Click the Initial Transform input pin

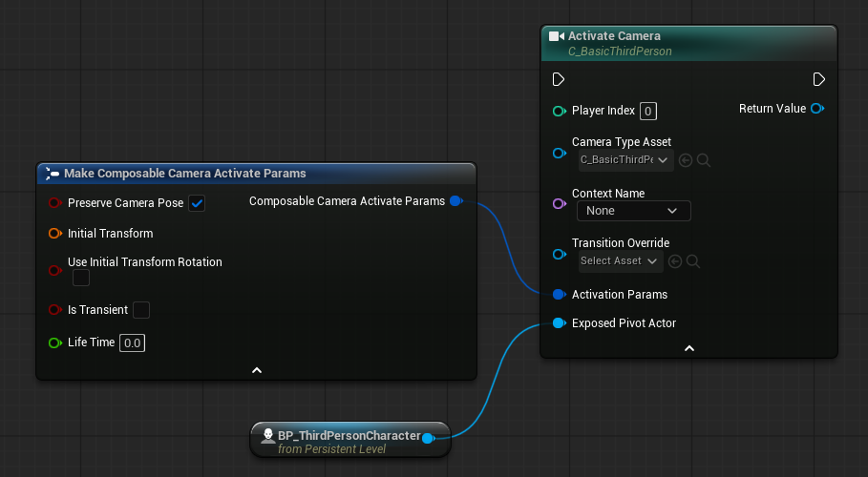click(55, 234)
